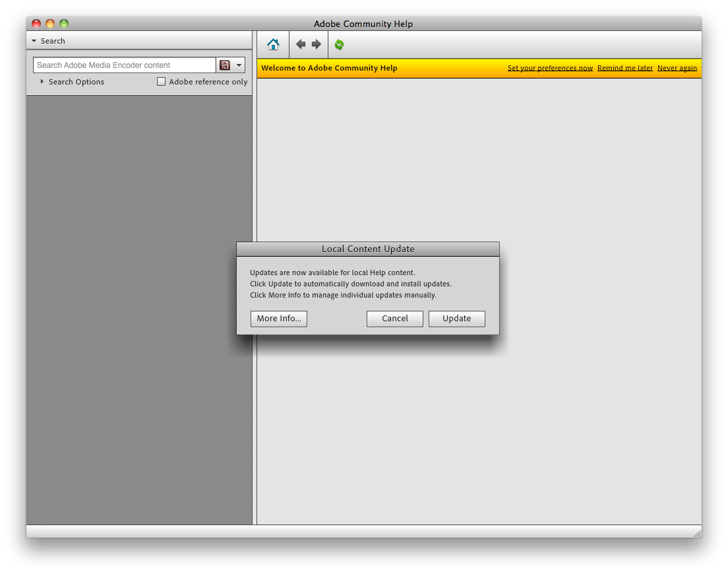Close the Adobe Community Help window

36,24
